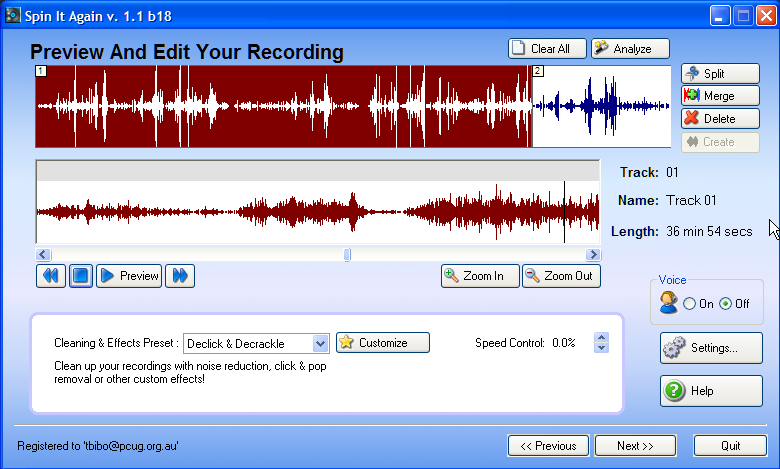
Task: Proceed with Next >>
Action: [x=635, y=446]
